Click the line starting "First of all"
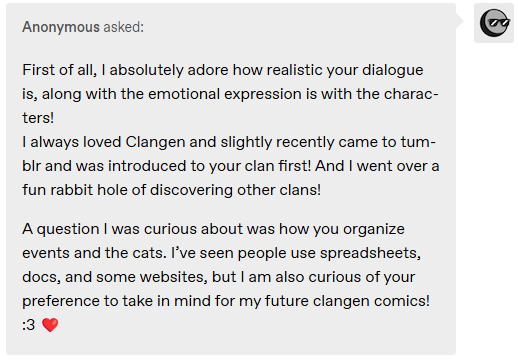 point(223,70)
